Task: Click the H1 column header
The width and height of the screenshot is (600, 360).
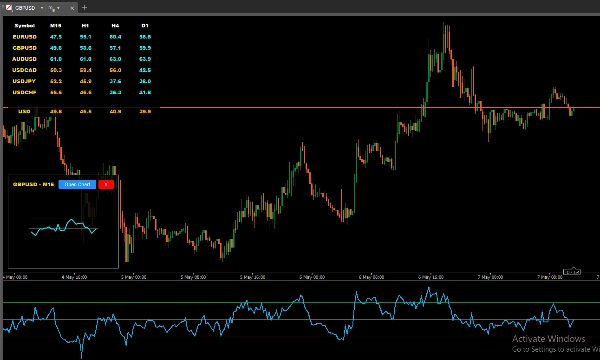Action: [x=85, y=26]
